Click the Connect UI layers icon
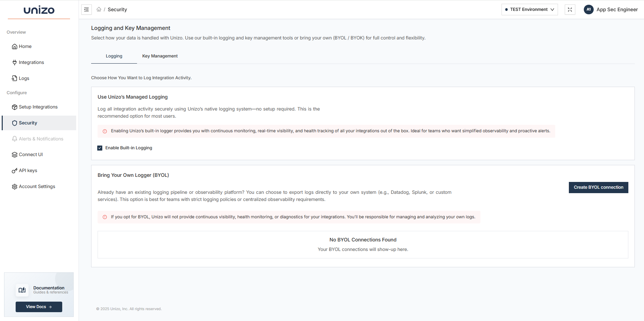Screen dimensions: 644x321 pyautogui.click(x=15, y=155)
